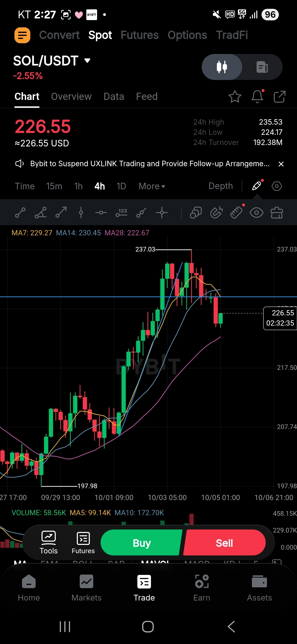Switch to the Convert tab
The height and width of the screenshot is (644, 297).
(x=59, y=35)
